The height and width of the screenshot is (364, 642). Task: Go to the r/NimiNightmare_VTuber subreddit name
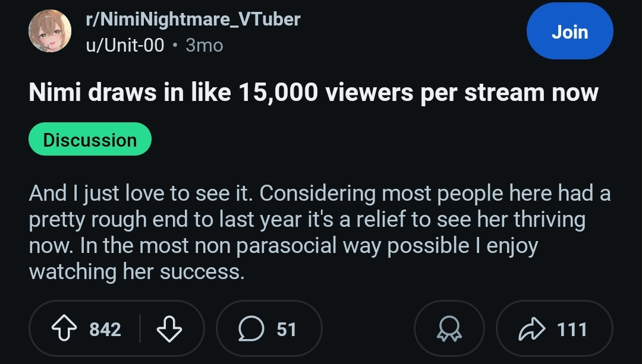click(193, 19)
